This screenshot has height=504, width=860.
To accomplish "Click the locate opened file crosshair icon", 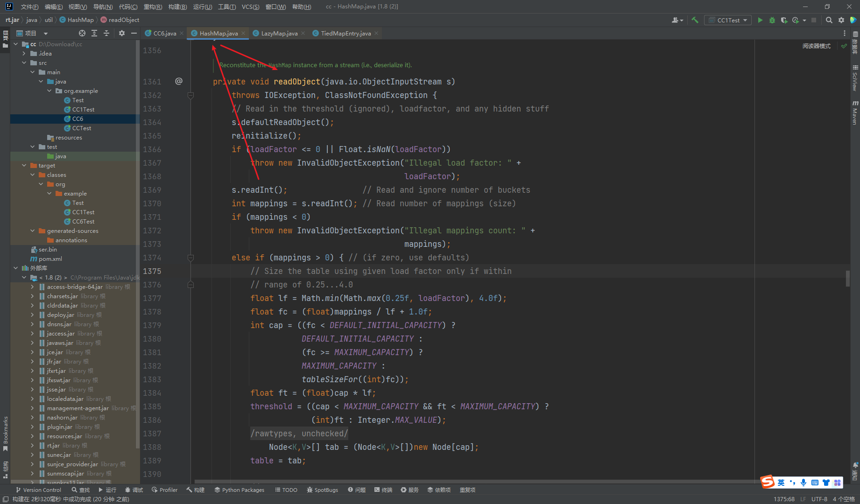I will point(82,33).
